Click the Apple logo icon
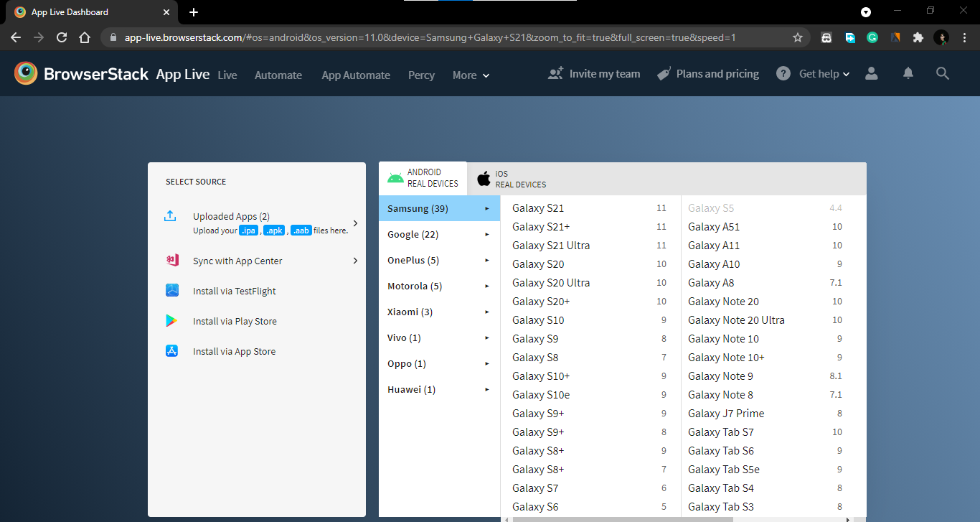This screenshot has height=522, width=980. click(x=484, y=178)
